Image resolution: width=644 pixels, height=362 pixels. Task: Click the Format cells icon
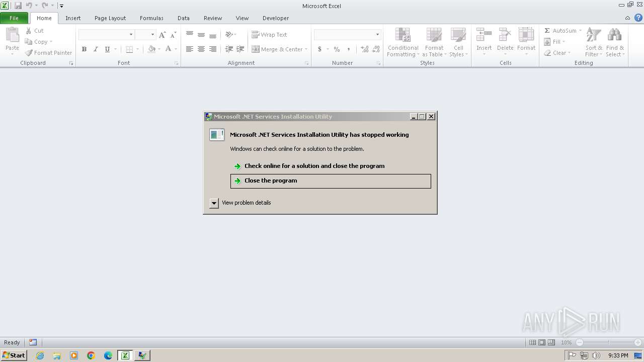[x=526, y=35]
